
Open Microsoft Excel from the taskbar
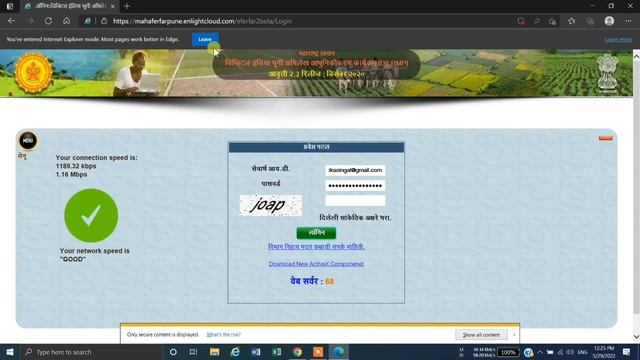click(x=277, y=352)
